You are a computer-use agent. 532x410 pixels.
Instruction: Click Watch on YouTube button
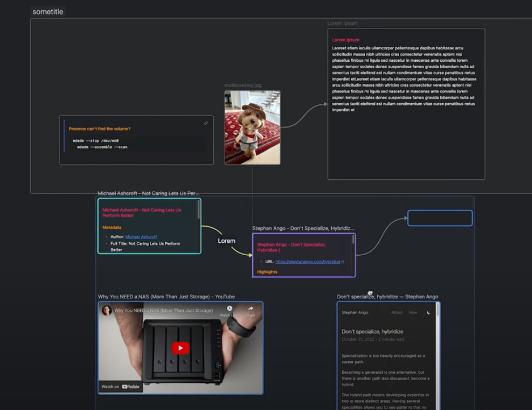(x=120, y=387)
